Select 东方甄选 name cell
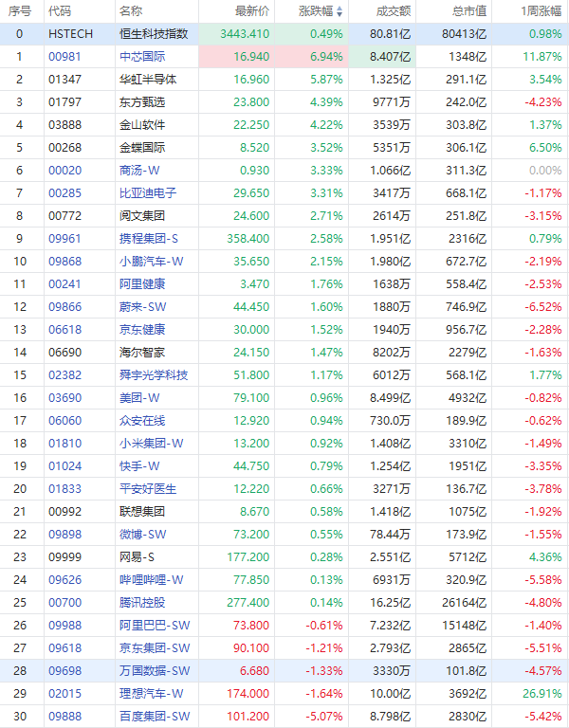 tap(142, 102)
